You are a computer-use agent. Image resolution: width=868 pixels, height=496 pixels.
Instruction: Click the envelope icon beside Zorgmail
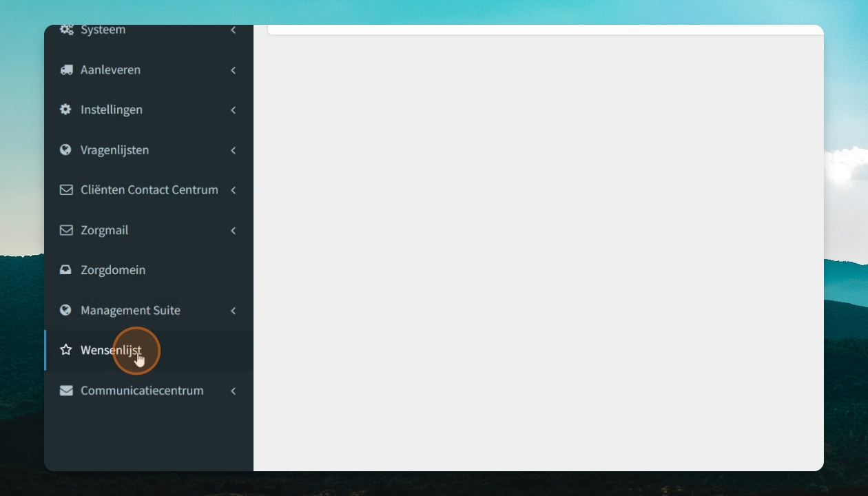tap(66, 230)
